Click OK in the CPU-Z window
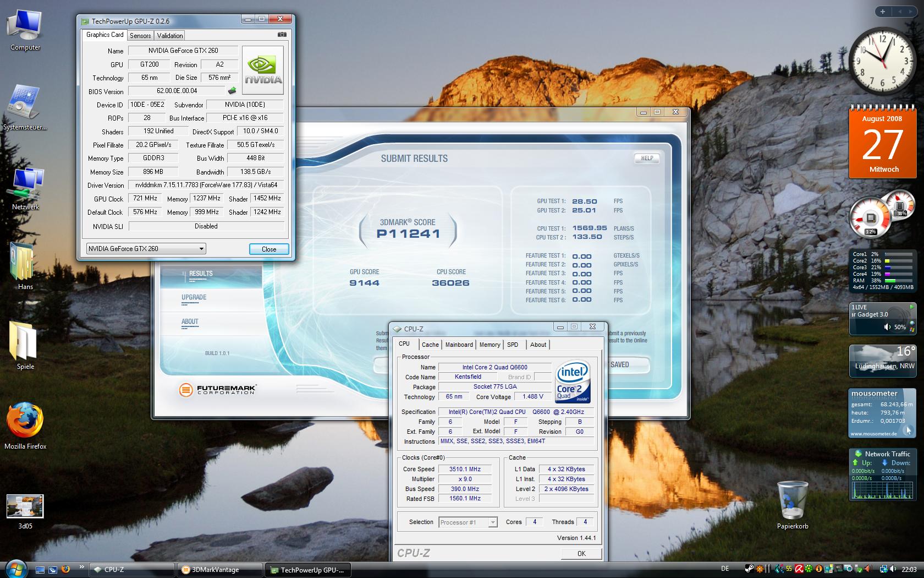This screenshot has width=924, height=578. [581, 554]
